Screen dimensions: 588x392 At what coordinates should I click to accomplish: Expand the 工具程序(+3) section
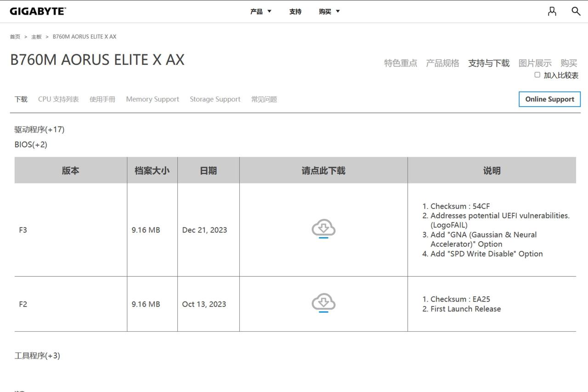37,356
